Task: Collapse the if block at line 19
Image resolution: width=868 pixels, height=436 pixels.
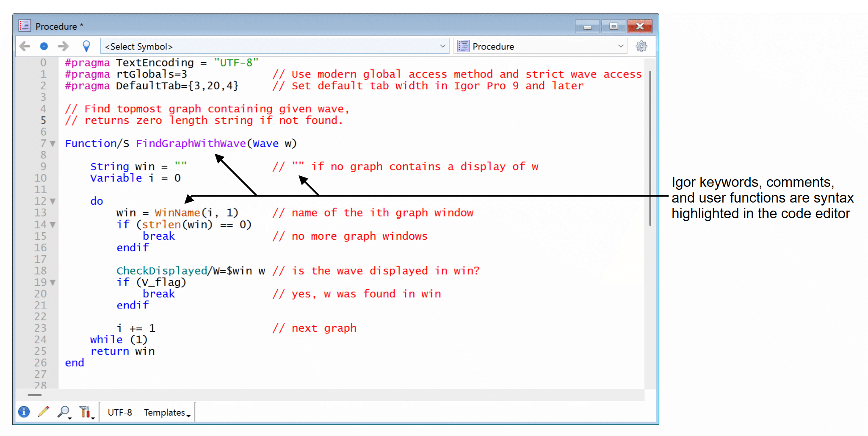Action: [x=53, y=282]
